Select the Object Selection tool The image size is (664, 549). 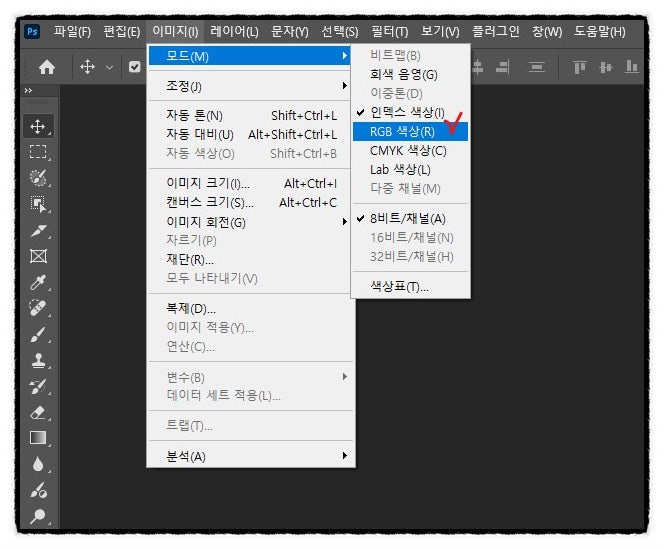[38, 204]
